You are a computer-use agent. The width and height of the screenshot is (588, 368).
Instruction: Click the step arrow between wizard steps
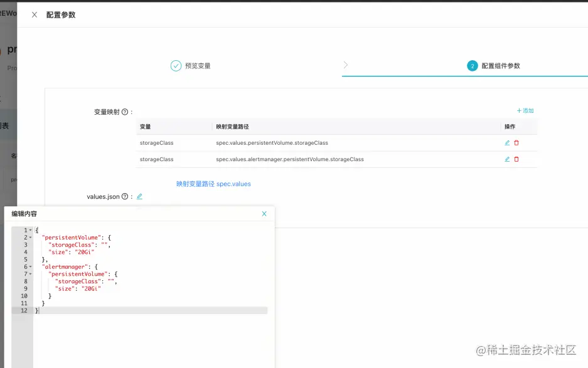coord(345,65)
